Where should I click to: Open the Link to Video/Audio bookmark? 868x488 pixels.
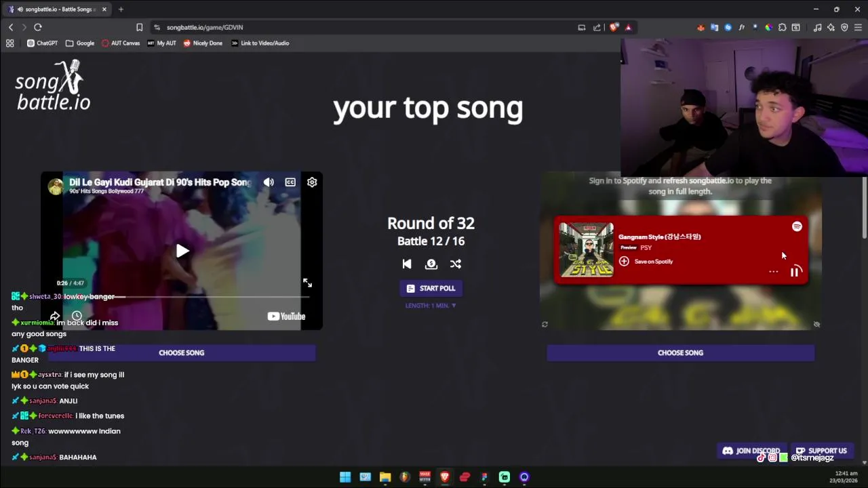click(260, 43)
